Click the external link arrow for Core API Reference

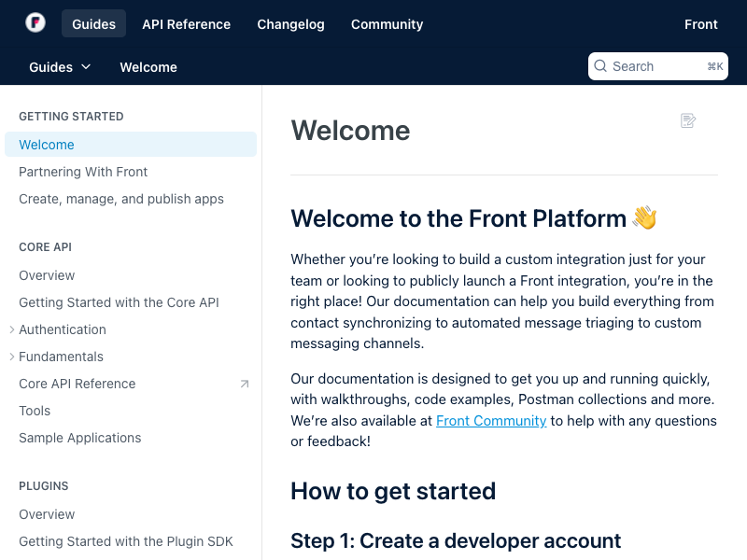[245, 384]
